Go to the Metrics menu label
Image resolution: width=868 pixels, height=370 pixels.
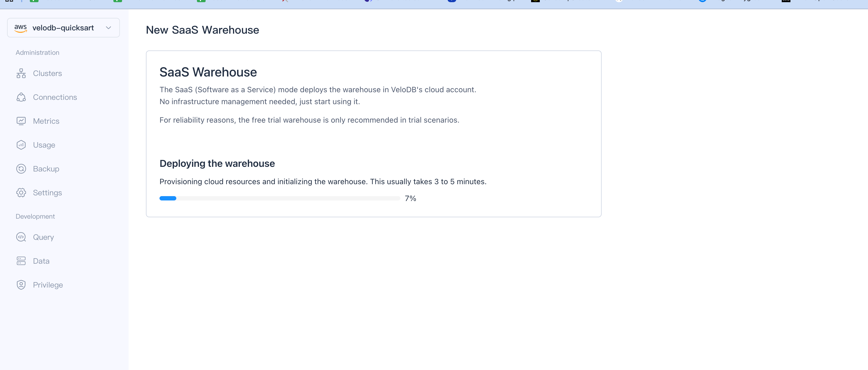click(46, 121)
